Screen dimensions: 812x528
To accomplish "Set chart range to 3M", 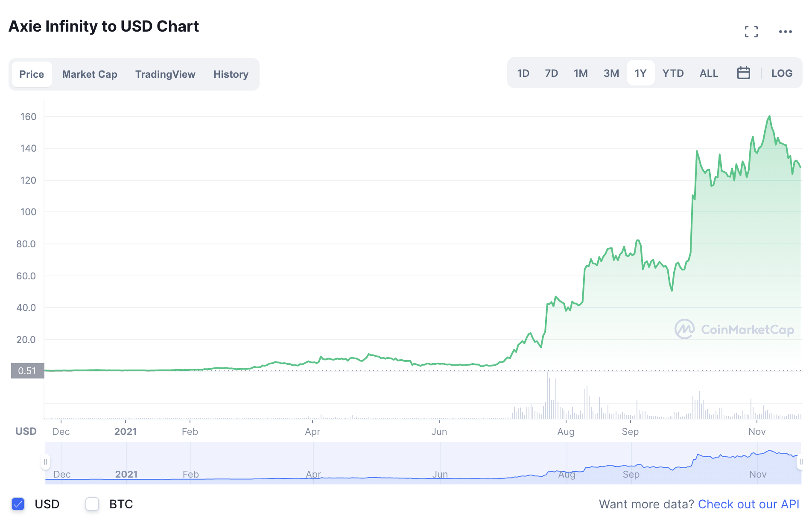I will pos(611,73).
